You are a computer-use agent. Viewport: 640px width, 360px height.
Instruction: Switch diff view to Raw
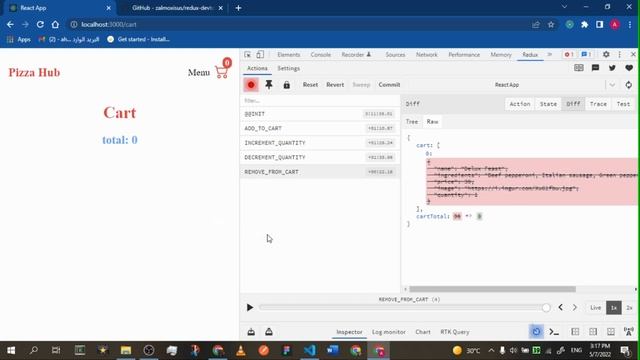[x=432, y=122]
